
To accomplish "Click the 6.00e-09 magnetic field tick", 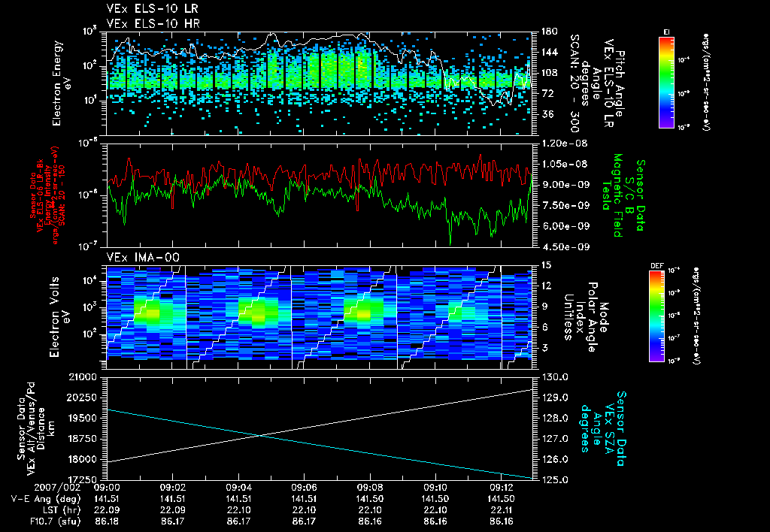I will click(564, 226).
